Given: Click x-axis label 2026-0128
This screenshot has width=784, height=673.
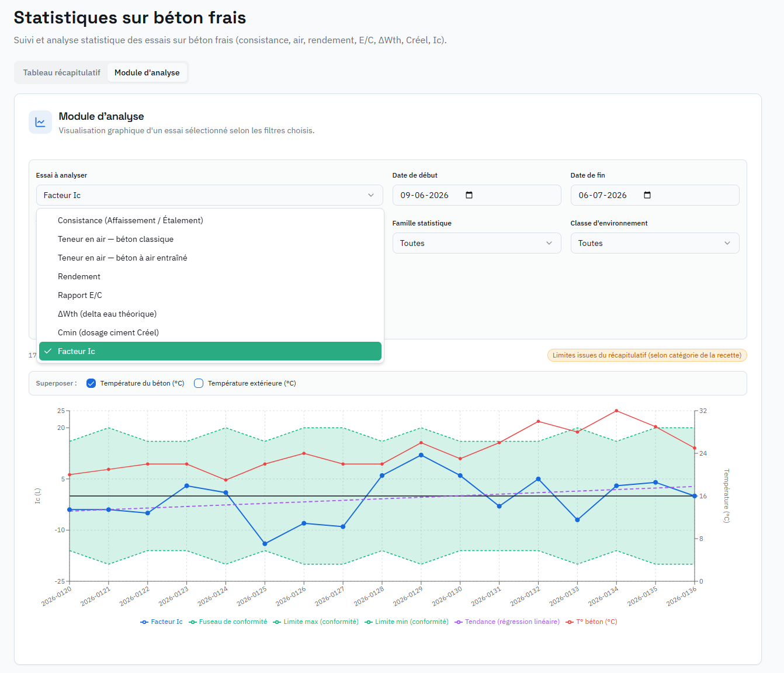Looking at the screenshot, I should coord(369,596).
